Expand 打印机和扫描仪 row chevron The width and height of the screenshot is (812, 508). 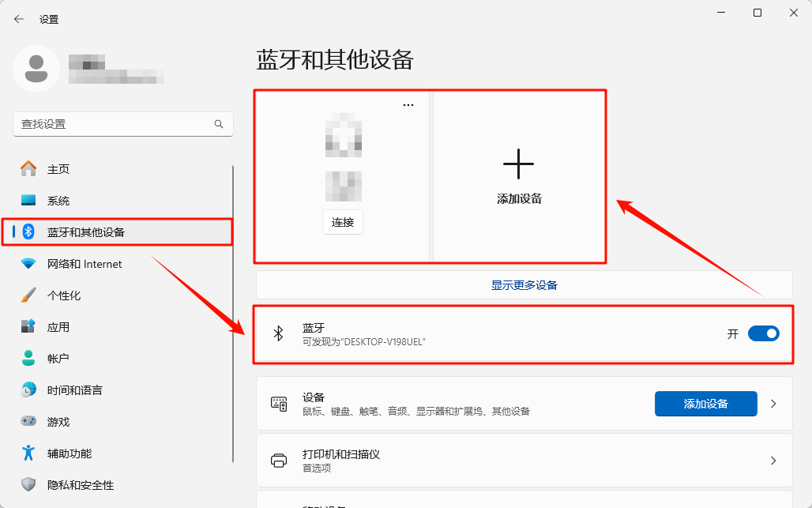[x=773, y=461]
